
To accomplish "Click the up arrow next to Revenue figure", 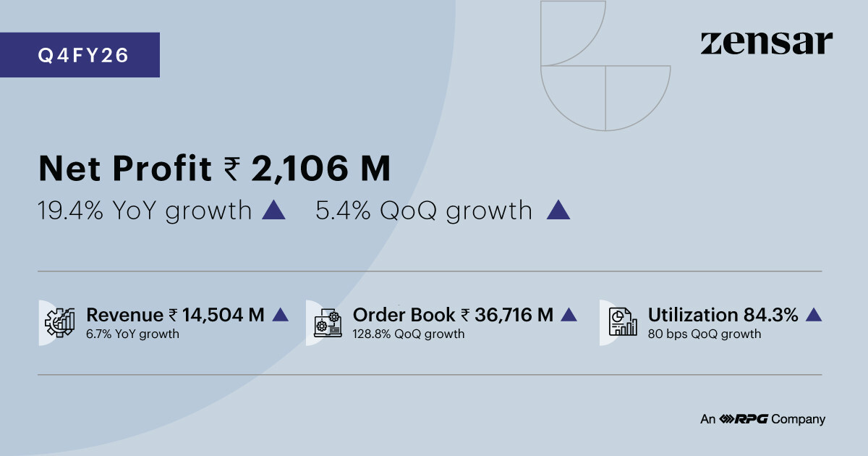I will [281, 315].
